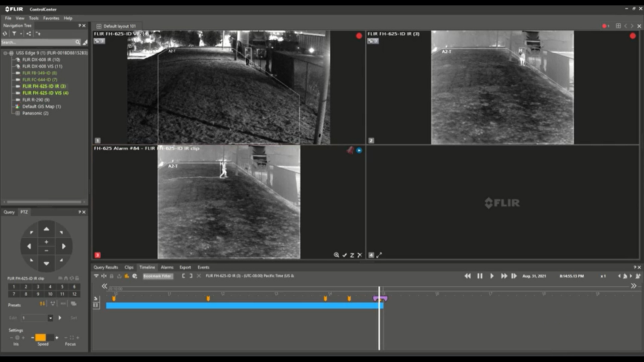
Task: Go to PTZ preset number 1
Action: 14,287
